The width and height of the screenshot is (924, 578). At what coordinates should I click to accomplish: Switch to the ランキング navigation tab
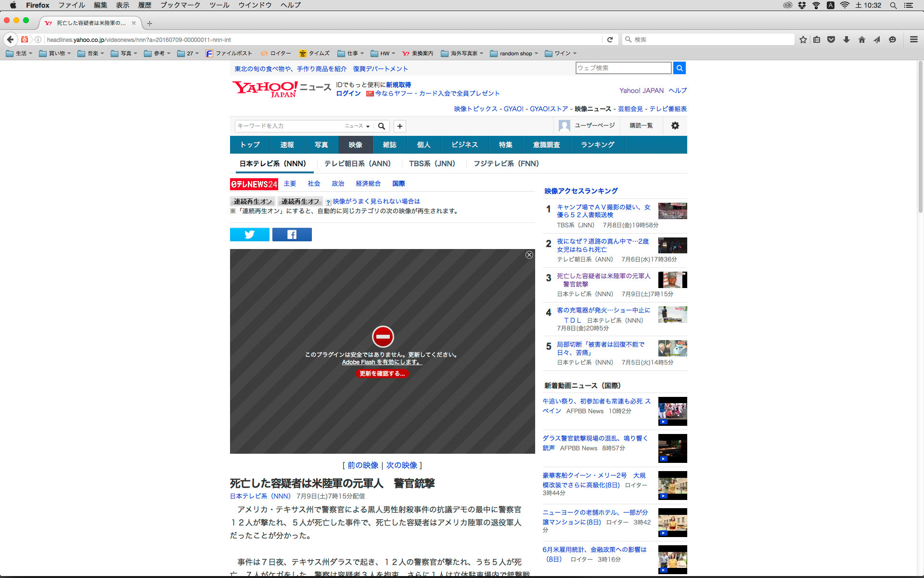[x=597, y=145]
